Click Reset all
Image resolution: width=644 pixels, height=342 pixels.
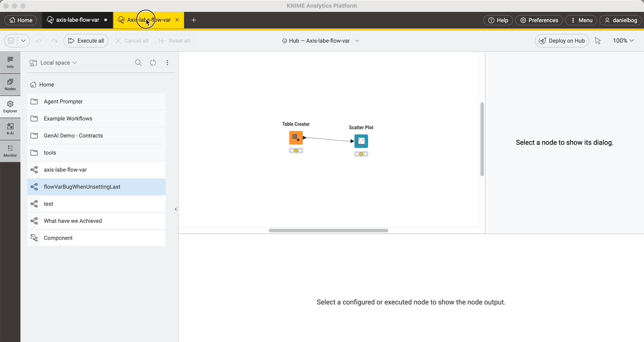(x=175, y=41)
